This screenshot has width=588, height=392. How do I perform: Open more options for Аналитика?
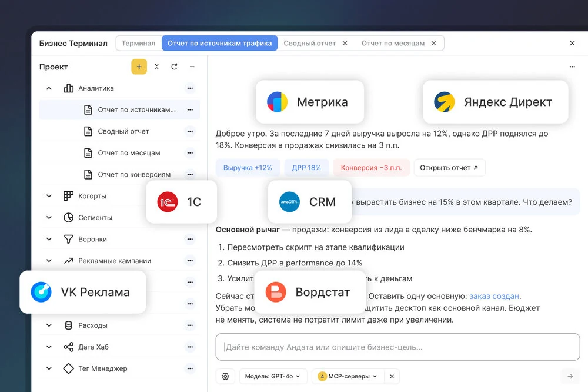click(190, 88)
